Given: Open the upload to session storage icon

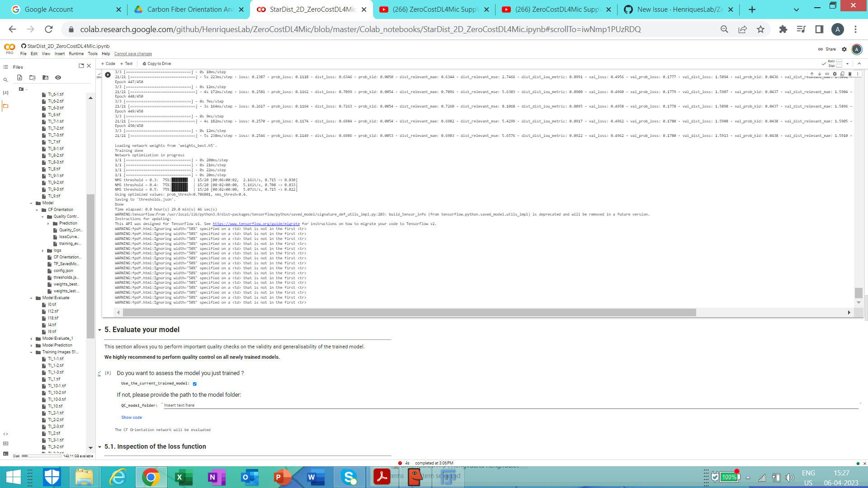Looking at the screenshot, I should click(x=20, y=77).
